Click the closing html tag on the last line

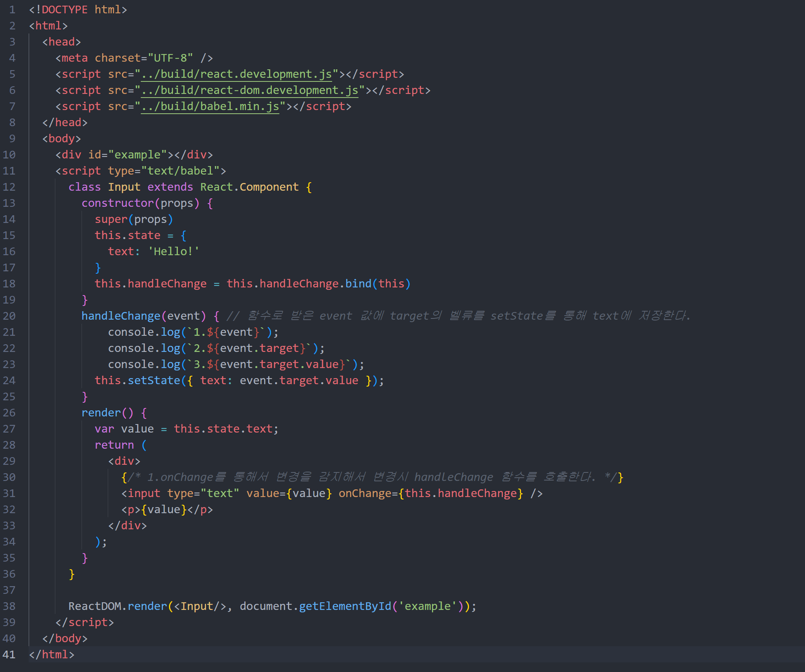pyautogui.click(x=52, y=655)
